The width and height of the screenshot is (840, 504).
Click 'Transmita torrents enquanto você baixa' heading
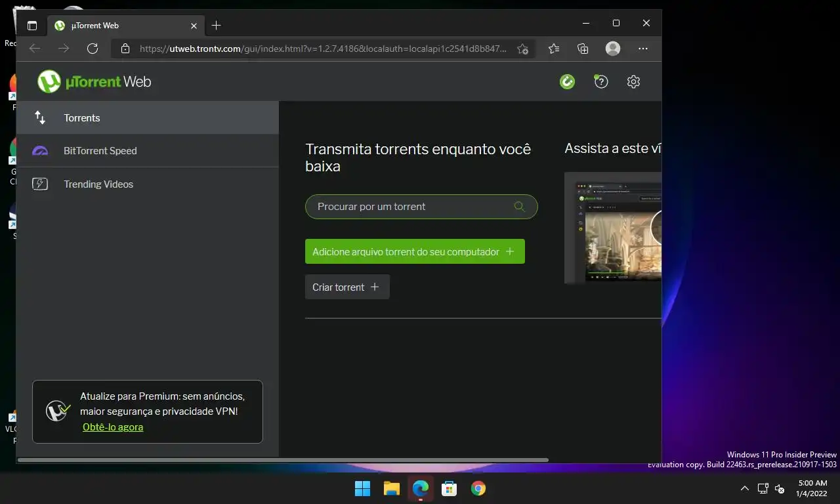(x=418, y=157)
